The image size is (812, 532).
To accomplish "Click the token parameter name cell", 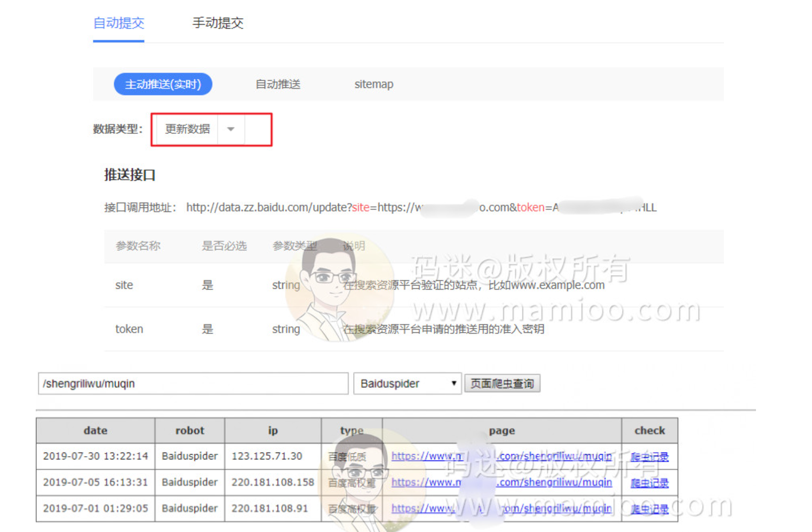I will tap(129, 329).
